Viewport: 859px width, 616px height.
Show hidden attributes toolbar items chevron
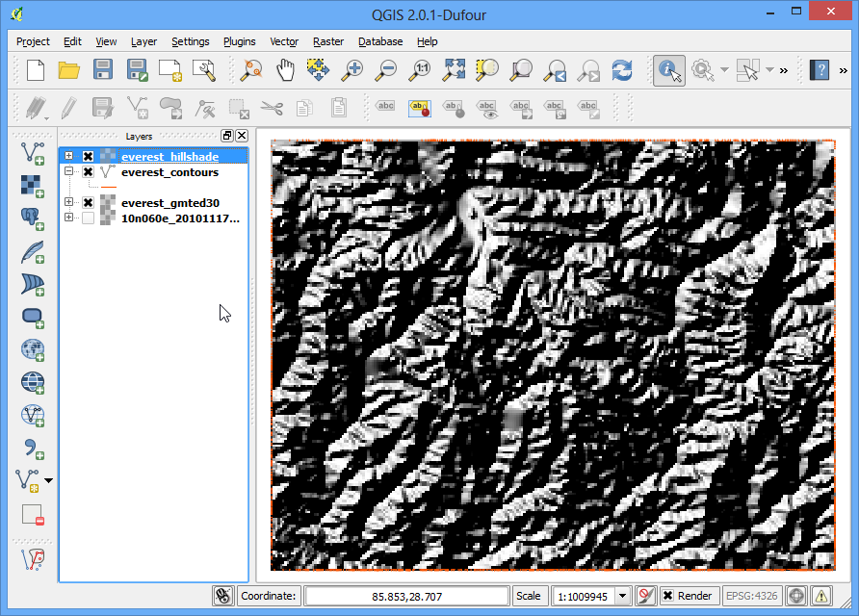tap(784, 70)
